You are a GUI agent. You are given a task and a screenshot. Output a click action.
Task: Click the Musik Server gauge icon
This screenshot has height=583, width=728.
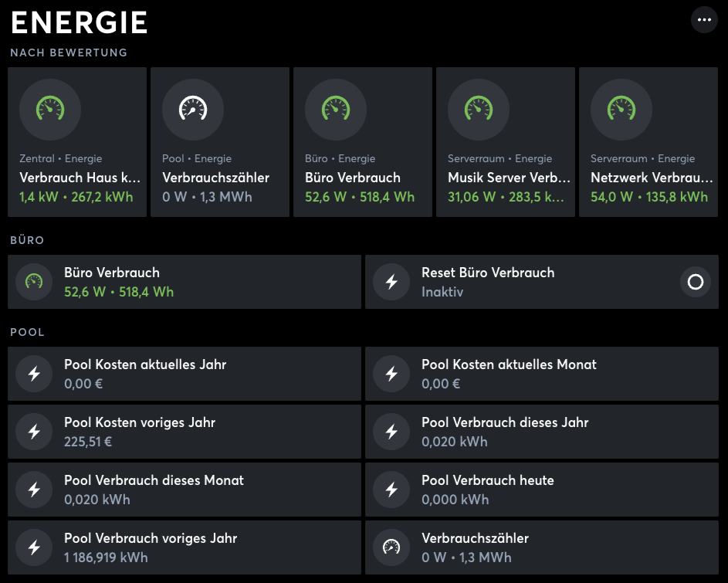click(x=478, y=109)
